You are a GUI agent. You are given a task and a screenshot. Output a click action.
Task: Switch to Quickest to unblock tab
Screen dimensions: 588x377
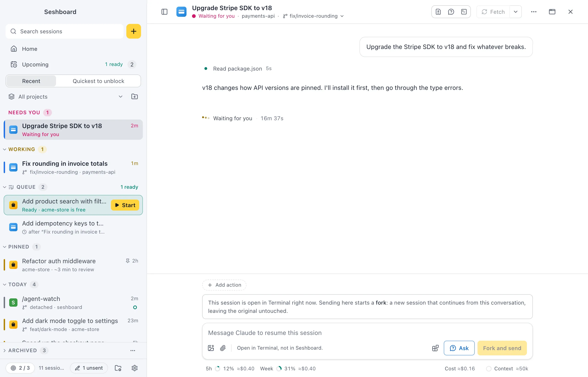tap(98, 81)
